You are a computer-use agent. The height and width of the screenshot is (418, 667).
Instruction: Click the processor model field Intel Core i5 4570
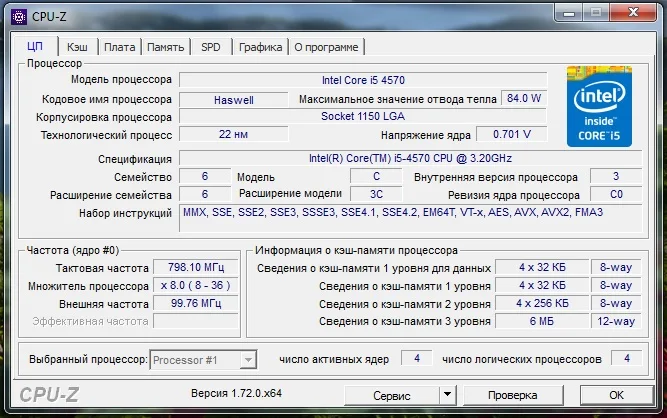[363, 80]
